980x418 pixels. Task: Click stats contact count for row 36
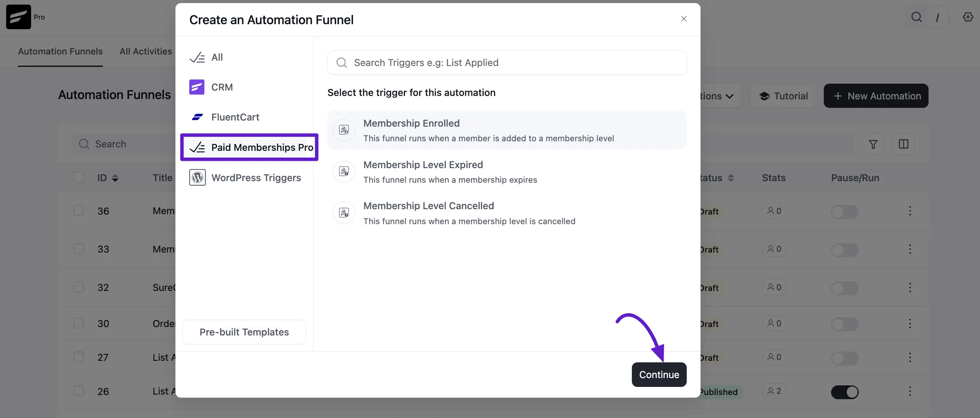tap(774, 211)
